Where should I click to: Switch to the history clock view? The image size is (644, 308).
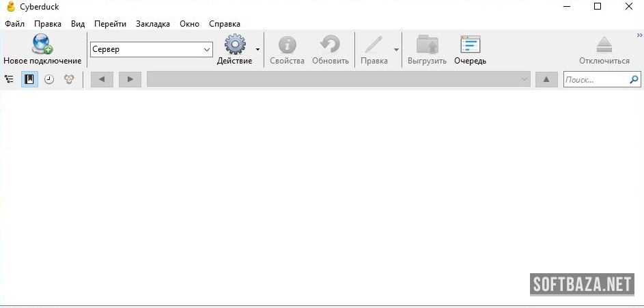[x=49, y=79]
